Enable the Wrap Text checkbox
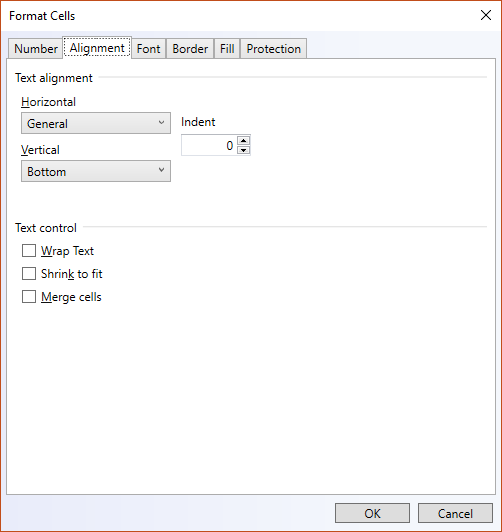Image resolution: width=502 pixels, height=532 pixels. point(29,251)
